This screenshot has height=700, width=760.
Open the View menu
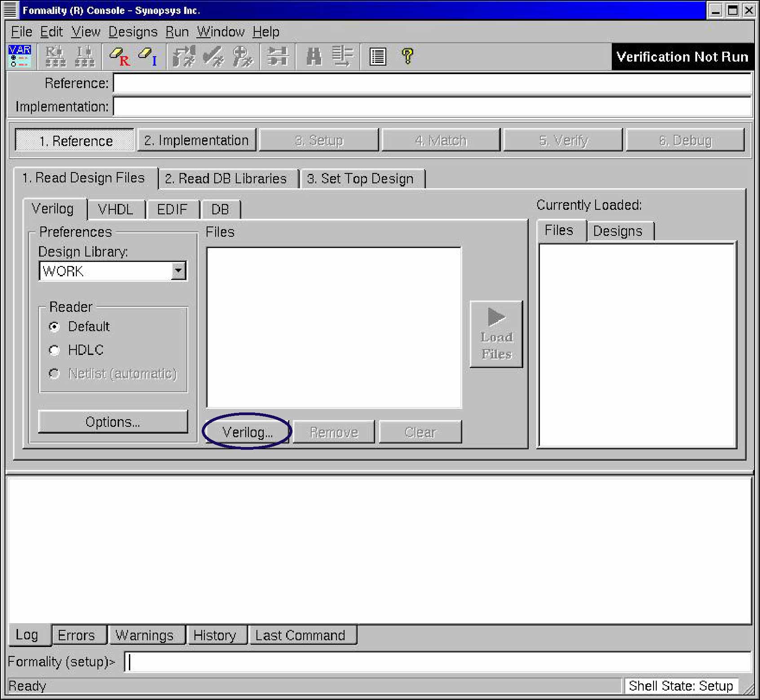pos(86,32)
